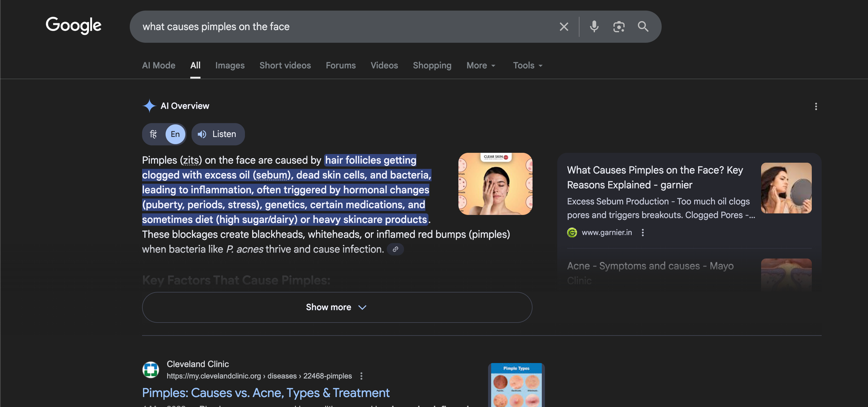The height and width of the screenshot is (407, 868).
Task: Select the En language option
Action: point(175,134)
